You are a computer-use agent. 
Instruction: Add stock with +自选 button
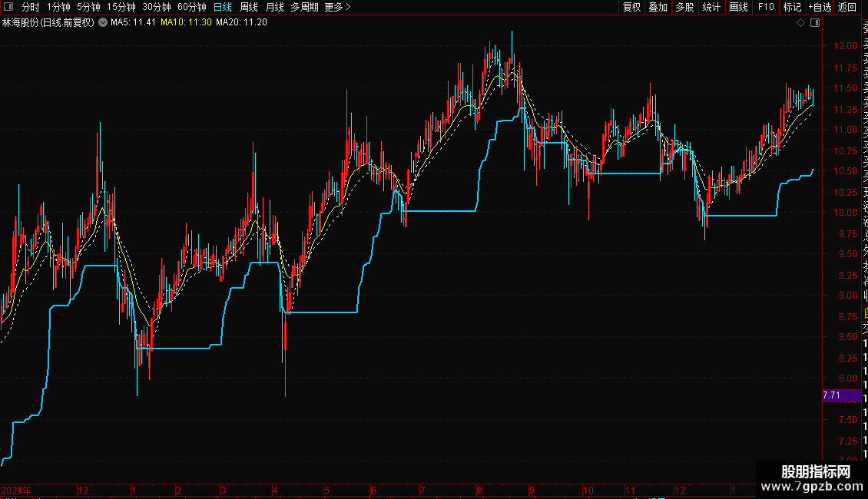tap(820, 7)
